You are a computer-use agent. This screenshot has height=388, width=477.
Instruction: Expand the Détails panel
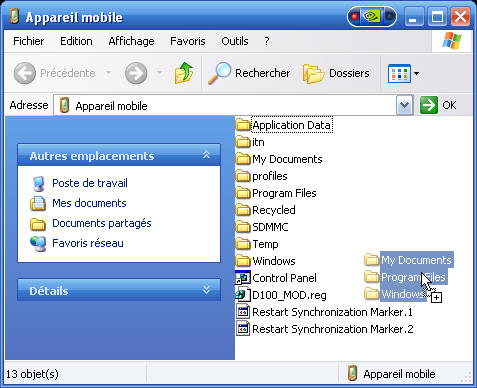[x=206, y=290]
